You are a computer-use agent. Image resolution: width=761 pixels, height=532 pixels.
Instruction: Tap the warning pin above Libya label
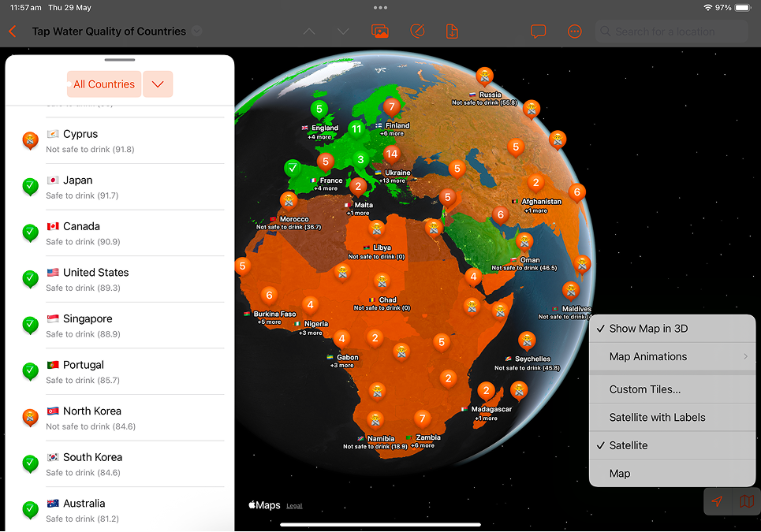coord(377,229)
